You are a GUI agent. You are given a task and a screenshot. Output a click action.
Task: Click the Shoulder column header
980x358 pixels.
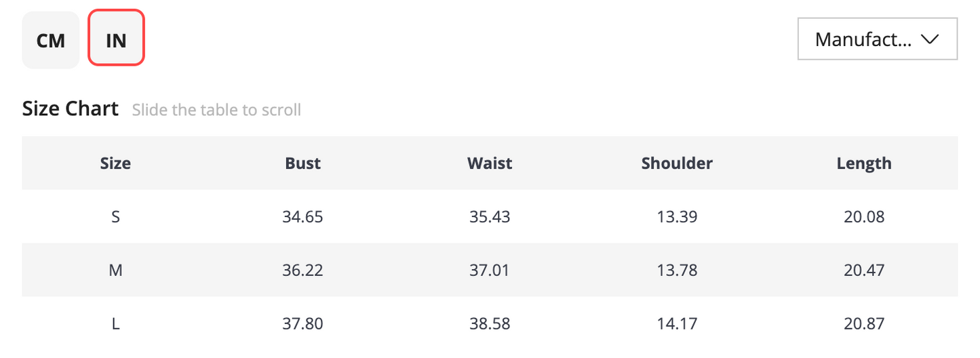point(677,163)
